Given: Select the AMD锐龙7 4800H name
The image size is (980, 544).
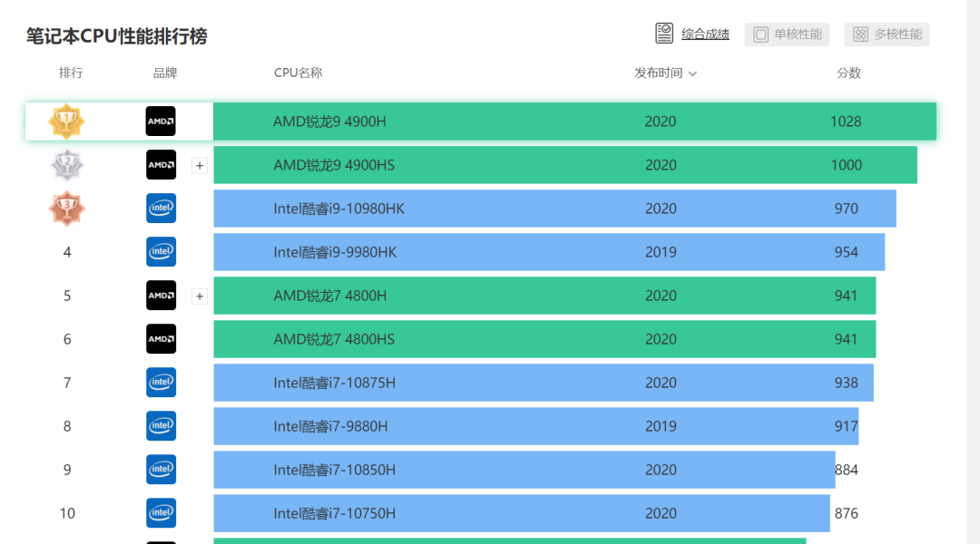Looking at the screenshot, I should (x=329, y=296).
